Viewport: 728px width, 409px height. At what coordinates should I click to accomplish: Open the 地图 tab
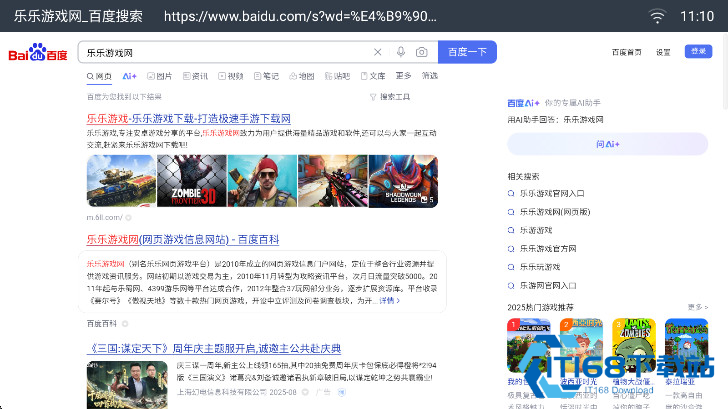pyautogui.click(x=302, y=76)
